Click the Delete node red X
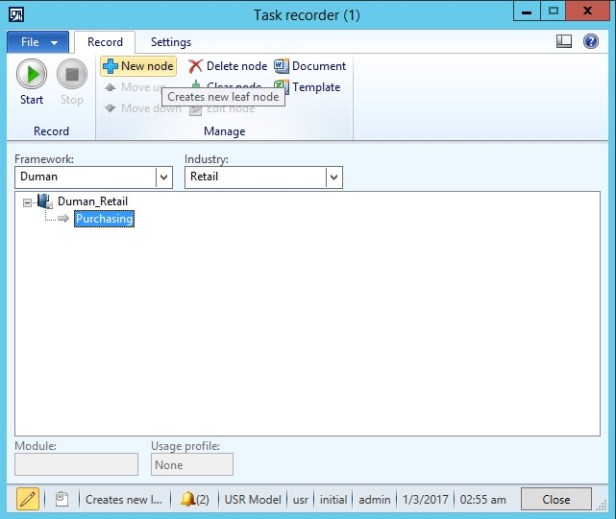This screenshot has height=519, width=616. coord(196,66)
